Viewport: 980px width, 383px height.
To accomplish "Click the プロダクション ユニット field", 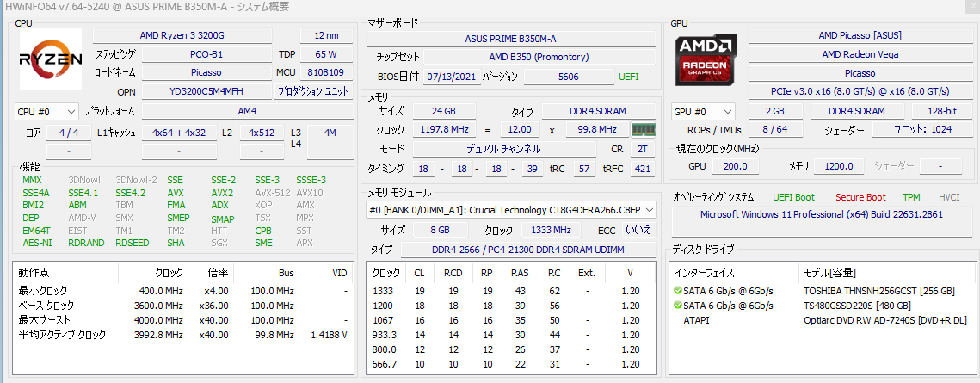I will [x=314, y=92].
